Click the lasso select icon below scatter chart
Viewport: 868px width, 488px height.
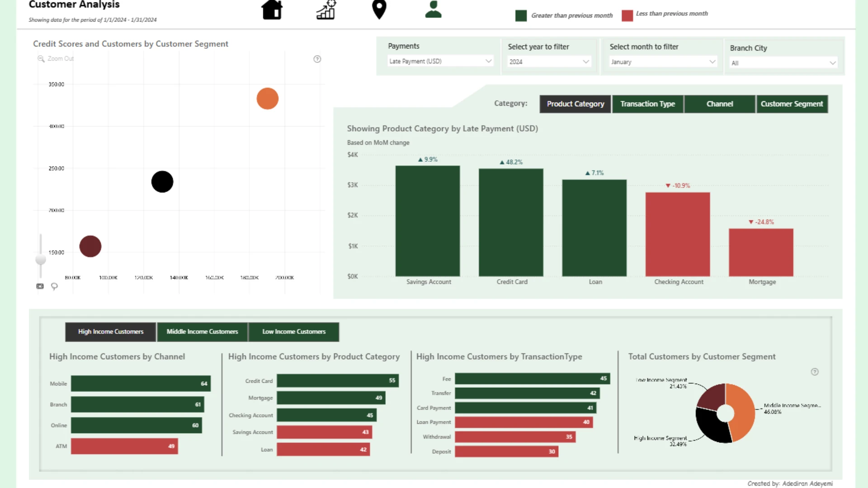pyautogui.click(x=54, y=286)
